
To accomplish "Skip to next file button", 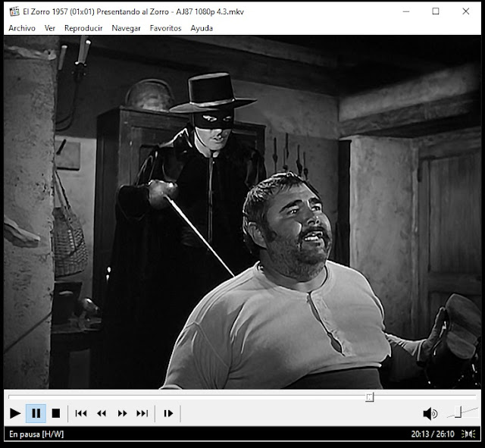I will tap(142, 413).
